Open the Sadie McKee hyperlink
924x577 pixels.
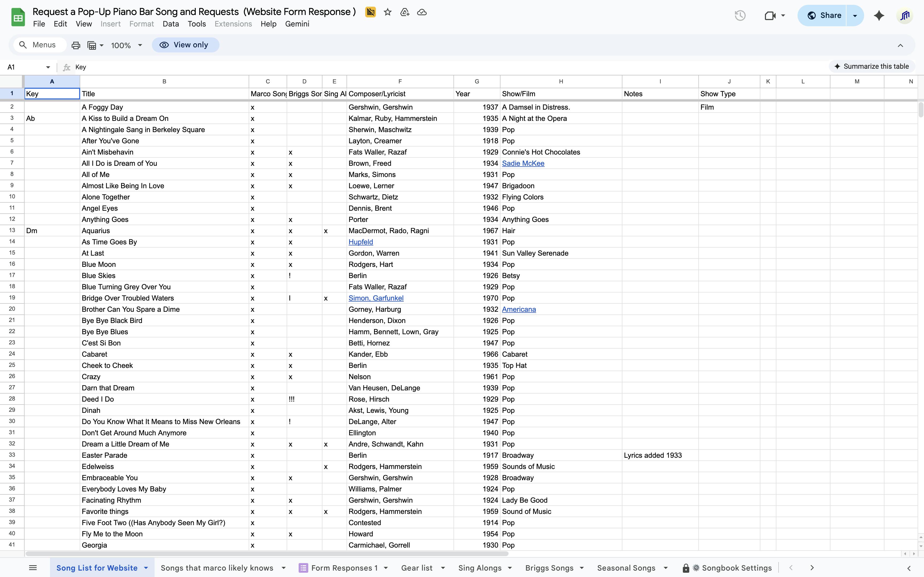[x=523, y=163]
